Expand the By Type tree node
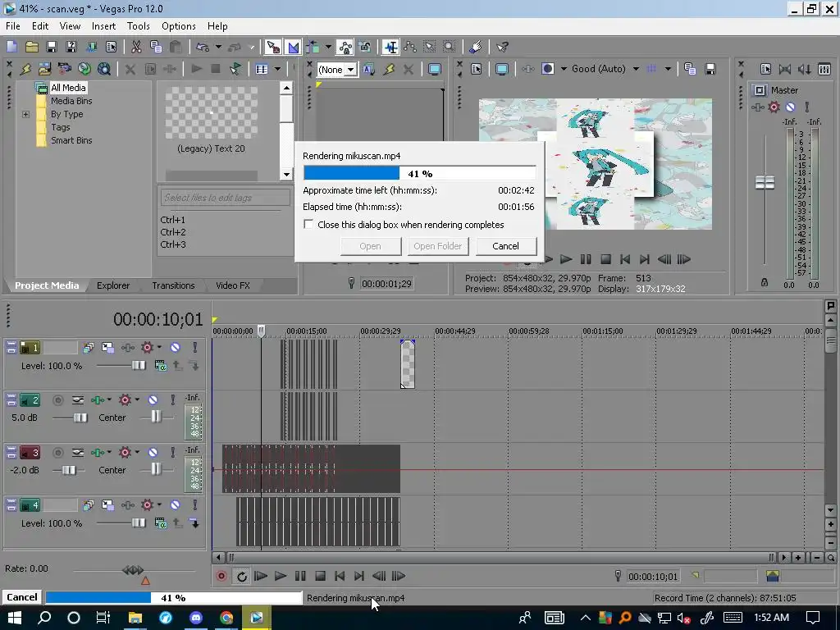 (x=25, y=114)
